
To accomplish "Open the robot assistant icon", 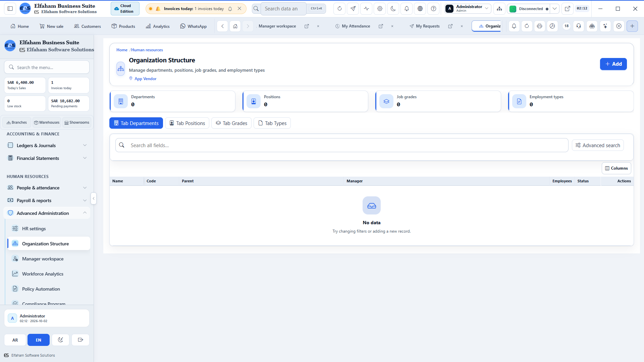I will [x=592, y=26].
